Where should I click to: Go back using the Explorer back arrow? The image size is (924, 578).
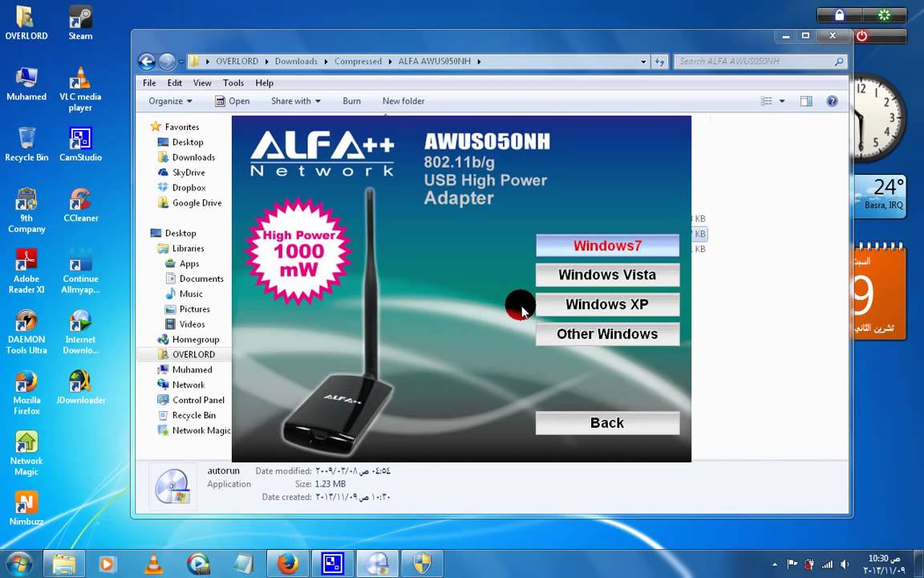click(x=147, y=61)
